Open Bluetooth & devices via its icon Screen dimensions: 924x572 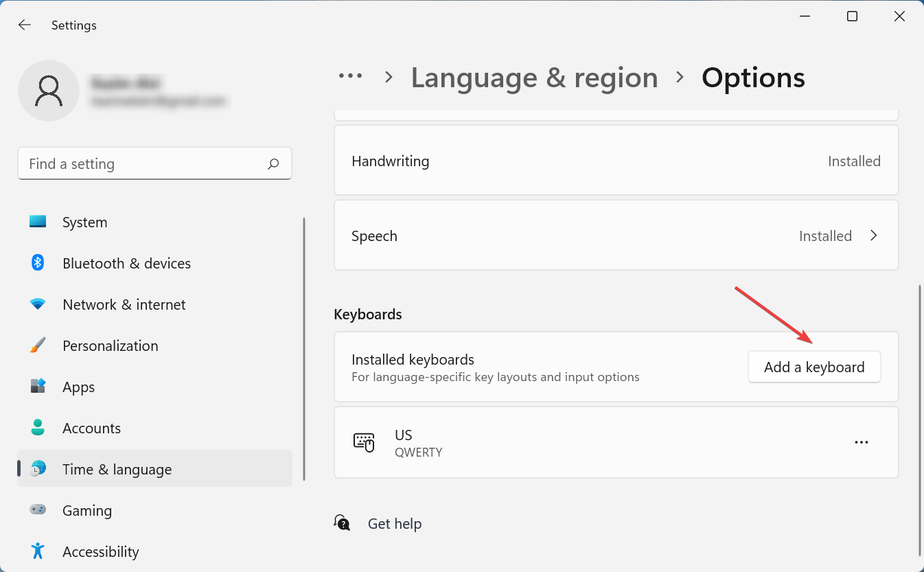click(x=38, y=263)
